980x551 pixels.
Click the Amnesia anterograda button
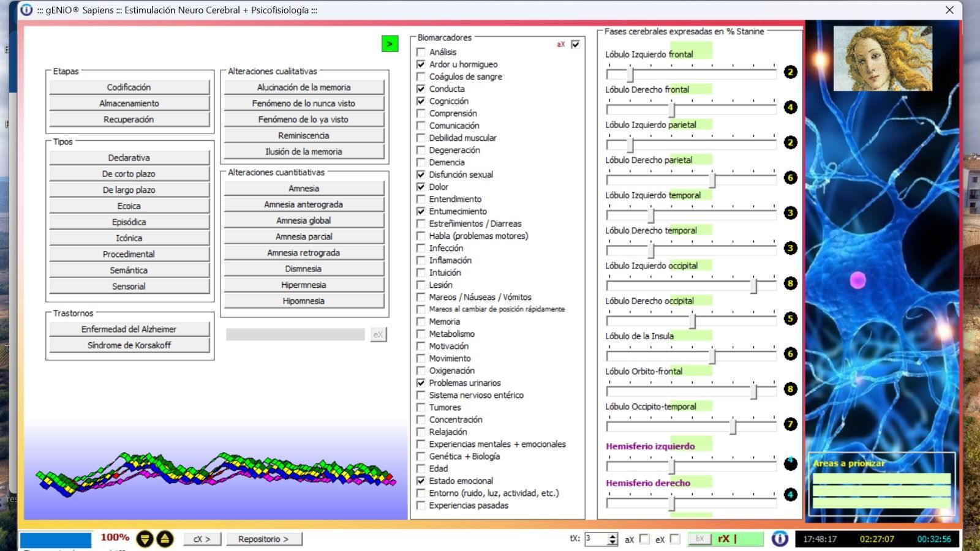pos(304,204)
